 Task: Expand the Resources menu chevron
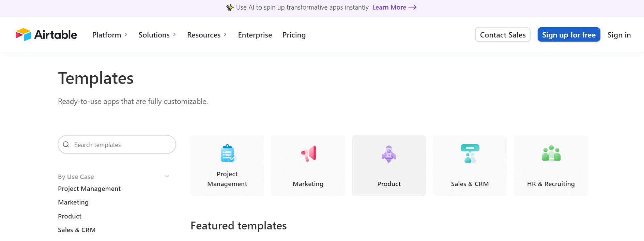coord(225,35)
